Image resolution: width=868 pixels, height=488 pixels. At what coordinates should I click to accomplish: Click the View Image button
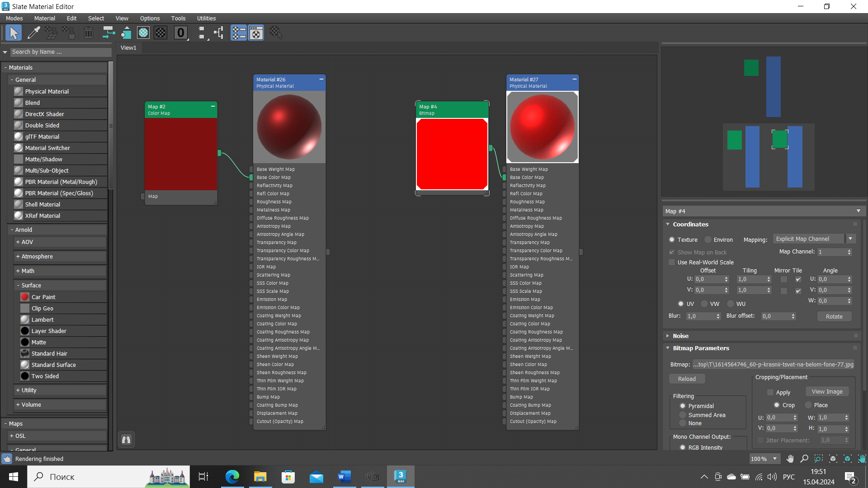tap(827, 391)
